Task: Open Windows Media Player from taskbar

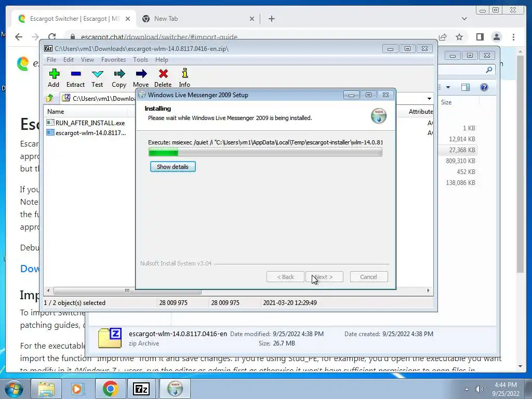Action: [77, 389]
